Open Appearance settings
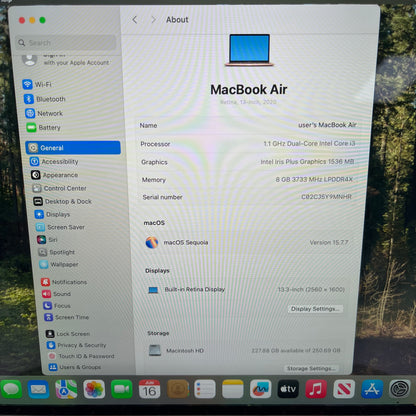Image resolution: width=416 pixels, height=416 pixels. click(55, 175)
